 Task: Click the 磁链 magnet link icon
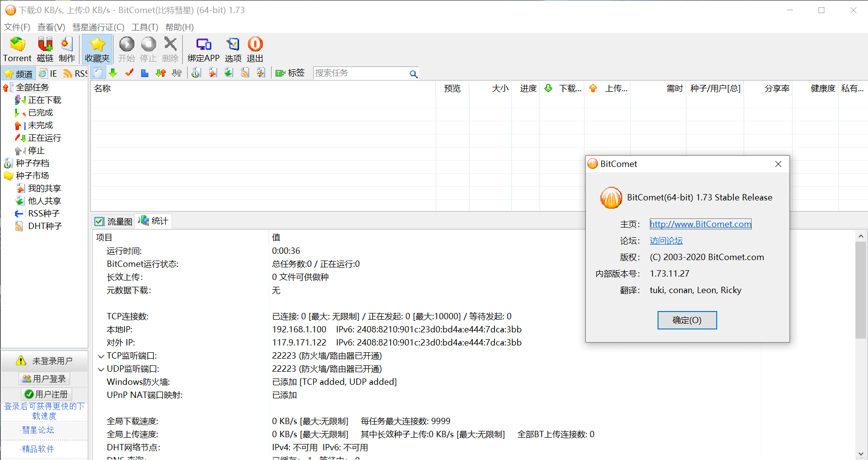click(45, 45)
